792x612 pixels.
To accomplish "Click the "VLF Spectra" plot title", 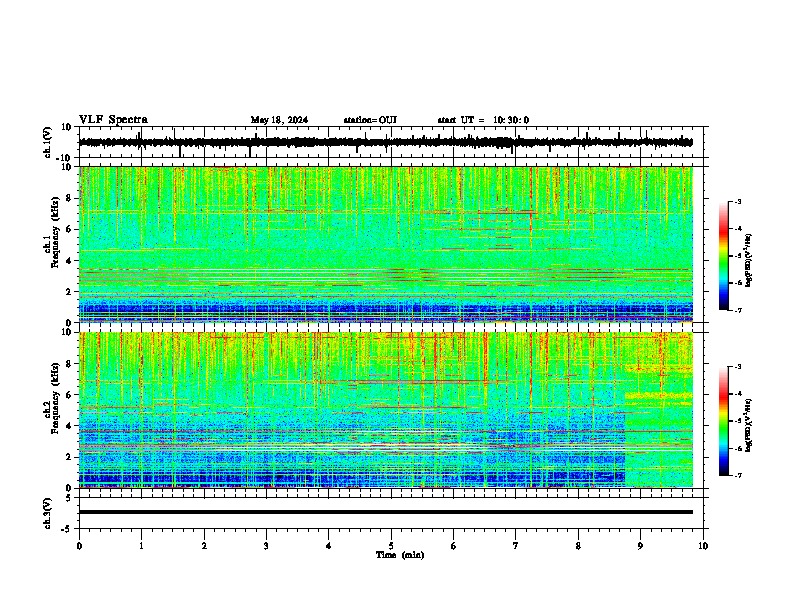I will pos(113,120).
